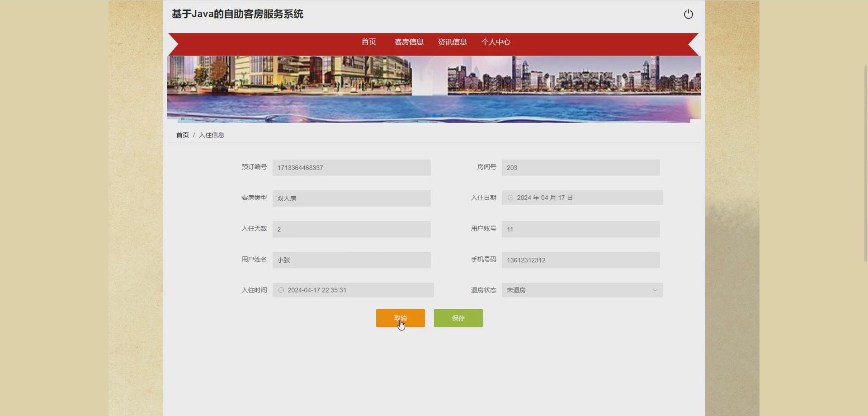Click the dropdown chevron next to 未退房
The image size is (868, 416).
[x=655, y=290]
